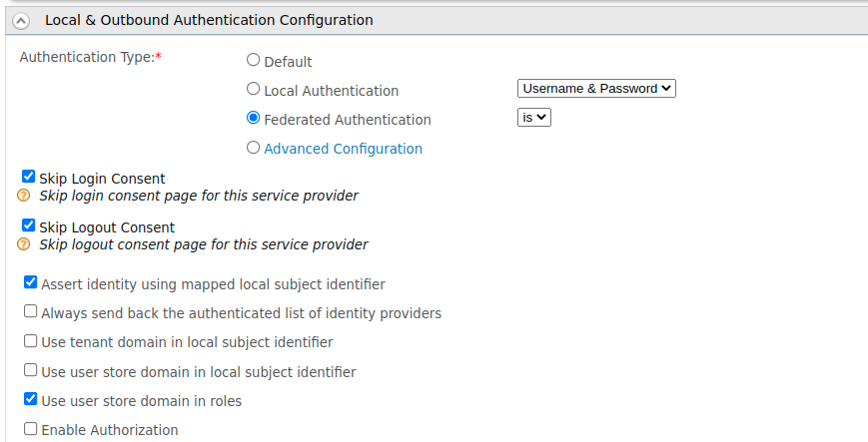868x442 pixels.
Task: Check Use user store domain in local subject identifier
Action: click(30, 369)
